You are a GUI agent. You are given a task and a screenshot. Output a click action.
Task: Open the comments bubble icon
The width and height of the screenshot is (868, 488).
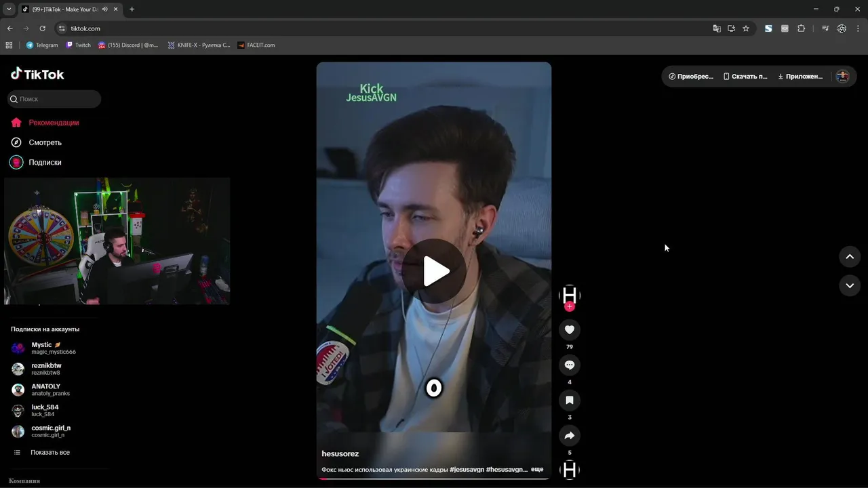(570, 365)
